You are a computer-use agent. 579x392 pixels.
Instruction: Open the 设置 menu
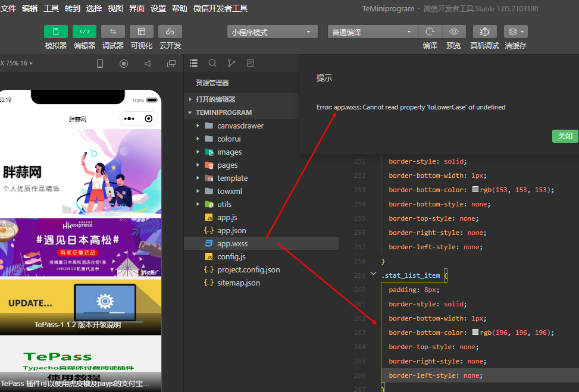point(158,8)
